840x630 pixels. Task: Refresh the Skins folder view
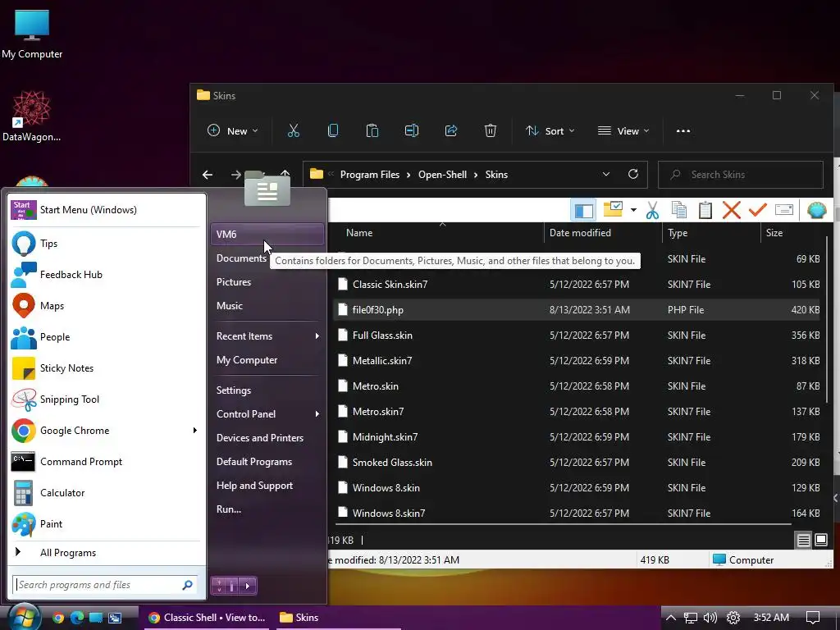(x=632, y=175)
